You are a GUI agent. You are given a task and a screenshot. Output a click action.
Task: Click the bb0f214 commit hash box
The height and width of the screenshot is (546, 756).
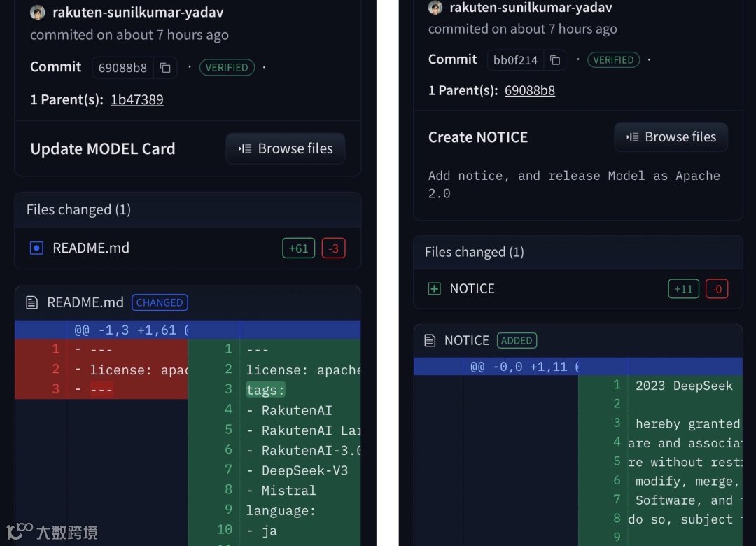(515, 60)
